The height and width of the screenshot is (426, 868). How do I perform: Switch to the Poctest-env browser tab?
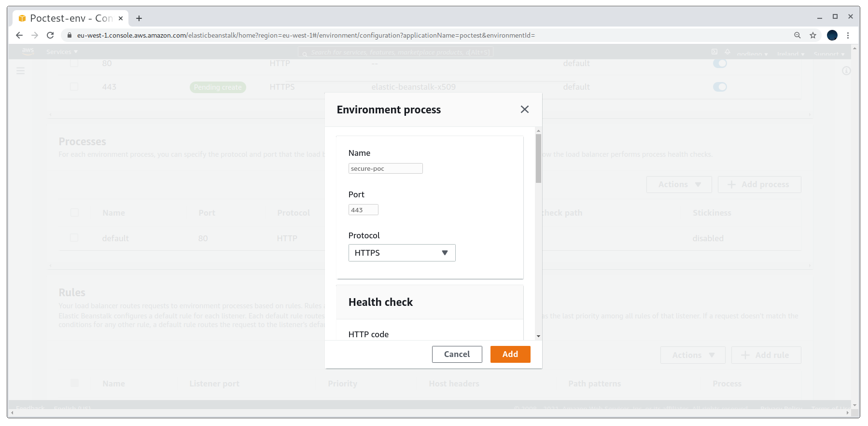point(71,18)
